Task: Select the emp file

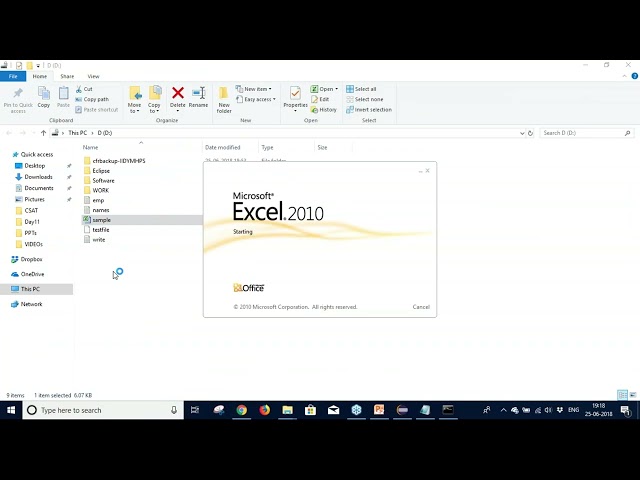Action: [x=94, y=200]
